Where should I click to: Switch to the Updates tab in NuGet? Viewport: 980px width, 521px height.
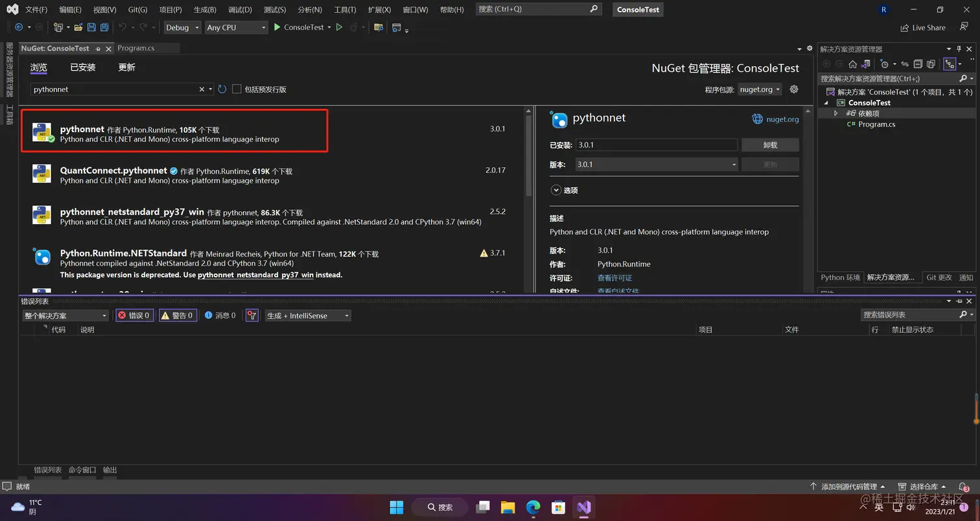point(126,67)
